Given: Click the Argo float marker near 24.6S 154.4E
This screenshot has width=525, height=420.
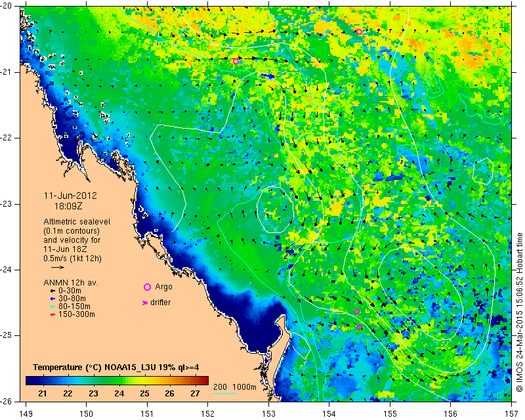Looking at the screenshot, I should [356, 312].
